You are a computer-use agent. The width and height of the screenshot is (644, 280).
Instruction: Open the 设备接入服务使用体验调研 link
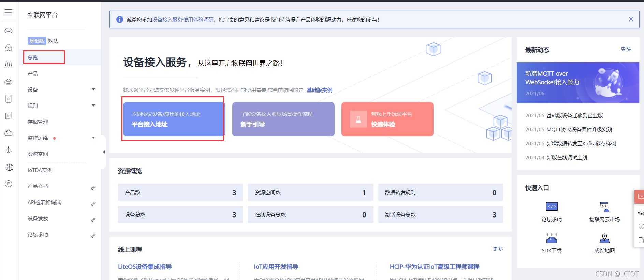[183, 20]
